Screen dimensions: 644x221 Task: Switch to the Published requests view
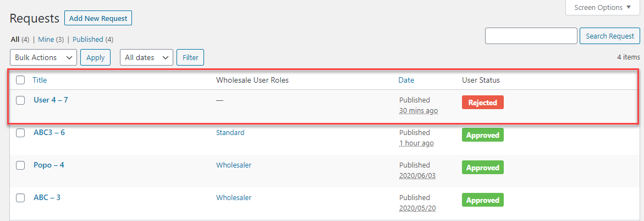click(88, 40)
